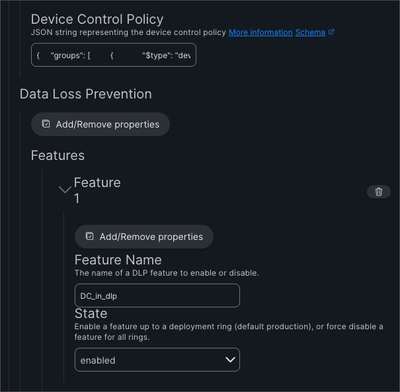Click Add/Remove properties under Data Loss Prevention
The height and width of the screenshot is (392, 400).
[x=100, y=124]
